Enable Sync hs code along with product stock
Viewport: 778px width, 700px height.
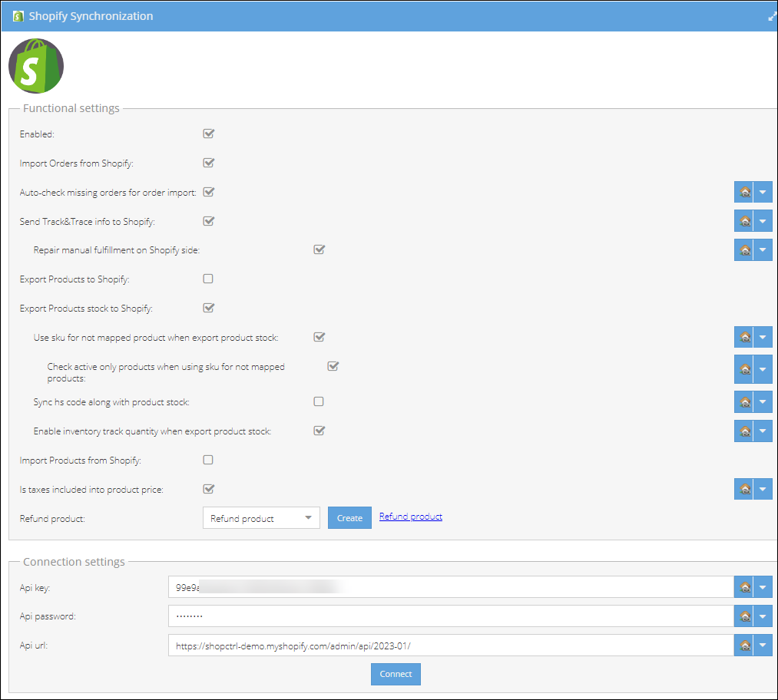coord(319,401)
